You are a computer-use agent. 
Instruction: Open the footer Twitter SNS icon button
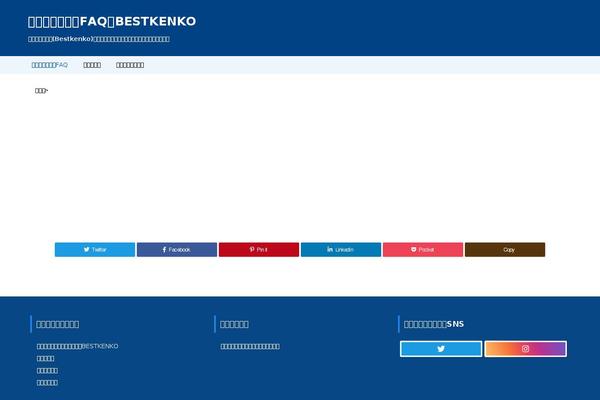pyautogui.click(x=441, y=349)
